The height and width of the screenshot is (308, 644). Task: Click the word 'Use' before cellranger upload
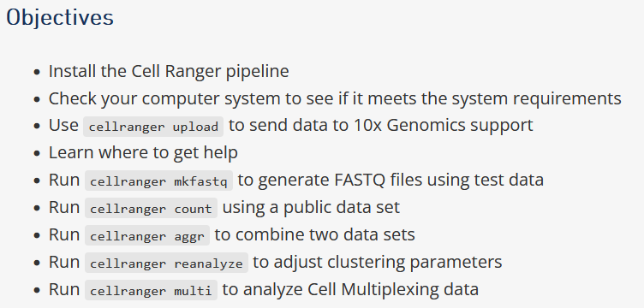[x=63, y=125]
